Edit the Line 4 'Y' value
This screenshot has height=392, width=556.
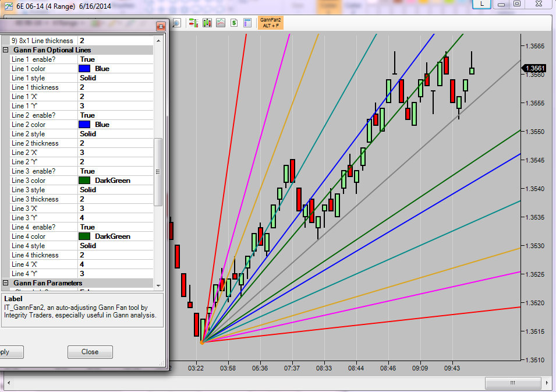116,274
